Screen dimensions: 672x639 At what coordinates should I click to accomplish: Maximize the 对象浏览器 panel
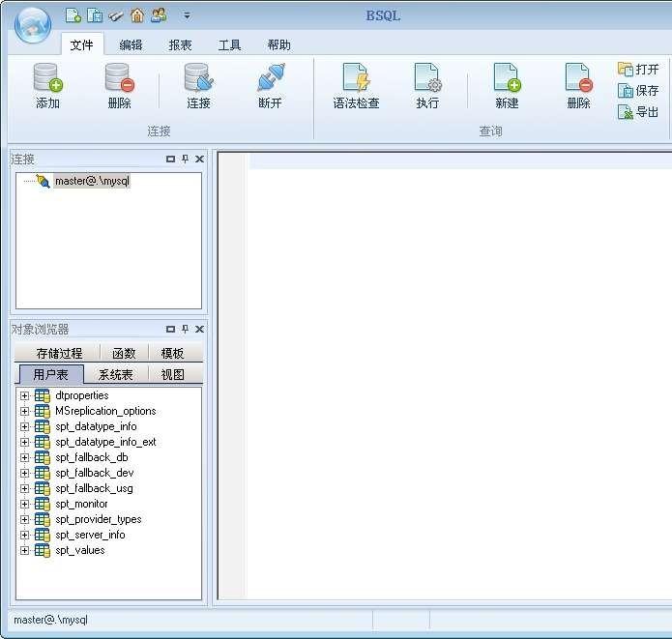pyautogui.click(x=170, y=329)
